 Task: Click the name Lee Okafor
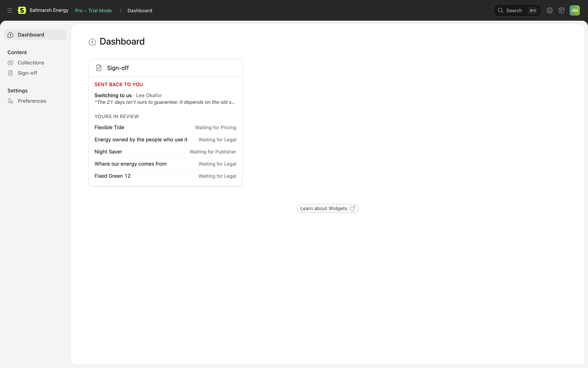149,95
